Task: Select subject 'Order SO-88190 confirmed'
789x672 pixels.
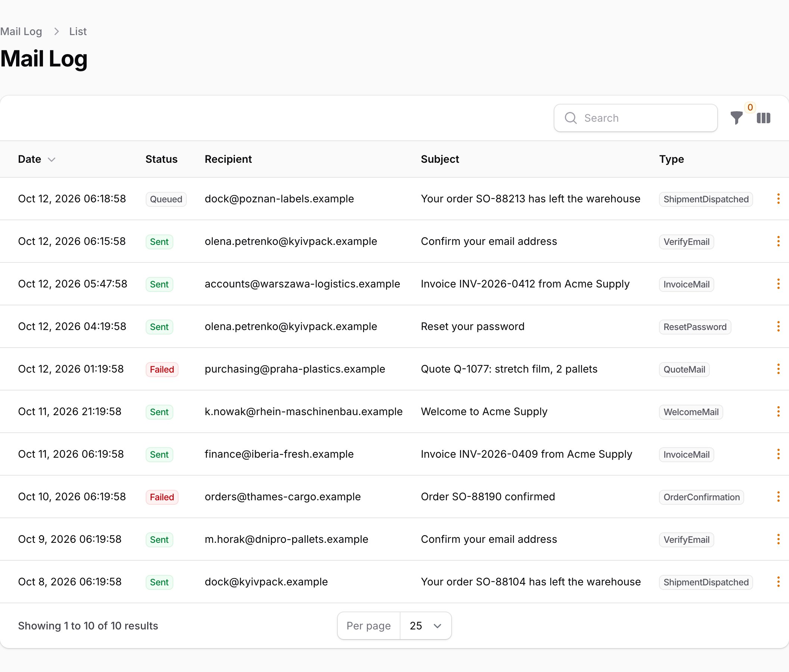Action: pos(488,497)
